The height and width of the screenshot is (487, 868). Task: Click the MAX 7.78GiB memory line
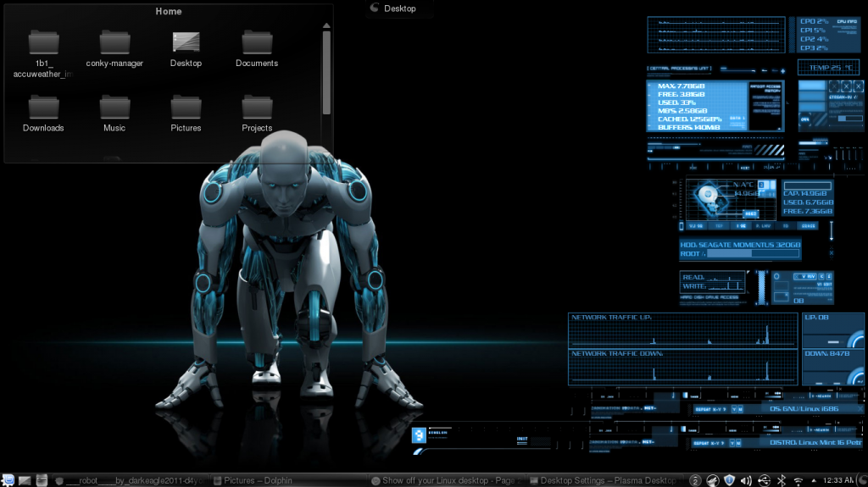coord(681,86)
